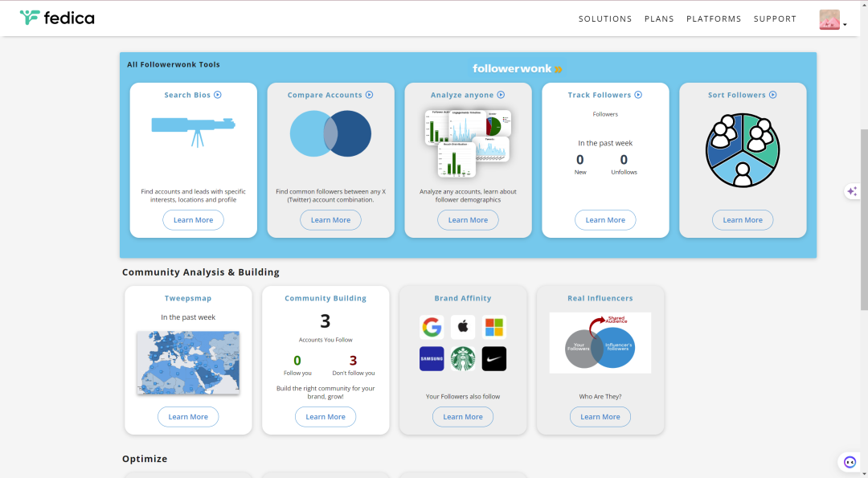Image resolution: width=868 pixels, height=478 pixels.
Task: Open the Community Building title link
Action: click(x=325, y=298)
